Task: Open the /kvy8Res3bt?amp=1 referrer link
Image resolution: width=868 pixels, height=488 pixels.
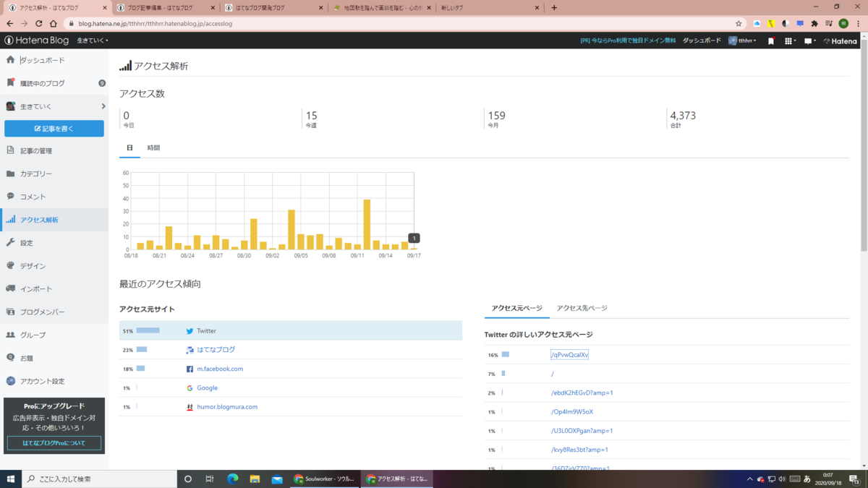Action: [x=579, y=450]
